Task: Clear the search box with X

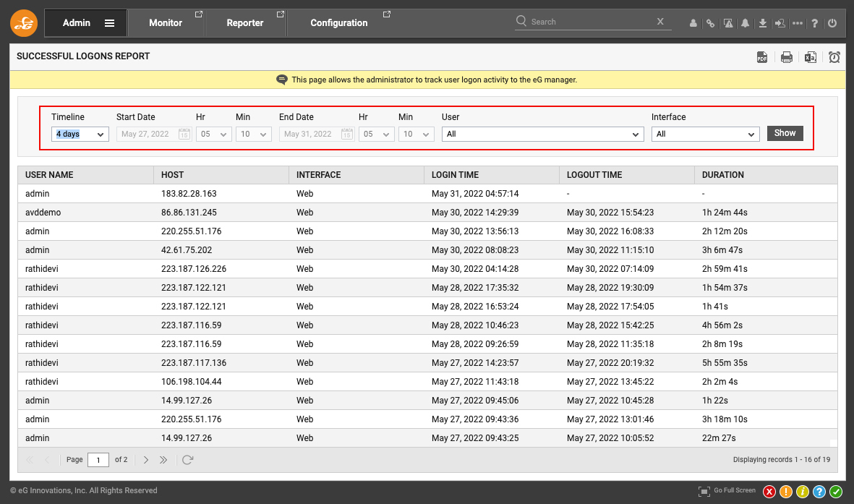Action: click(660, 21)
